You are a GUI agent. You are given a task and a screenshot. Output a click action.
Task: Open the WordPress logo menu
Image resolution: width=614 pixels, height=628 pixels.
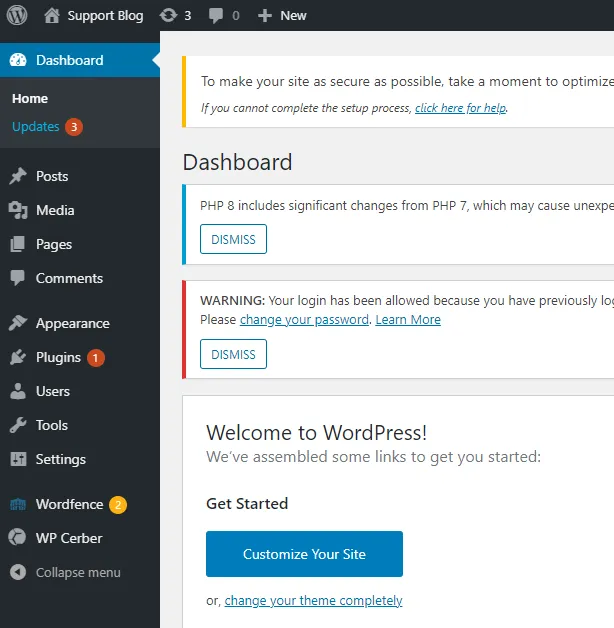pyautogui.click(x=17, y=16)
